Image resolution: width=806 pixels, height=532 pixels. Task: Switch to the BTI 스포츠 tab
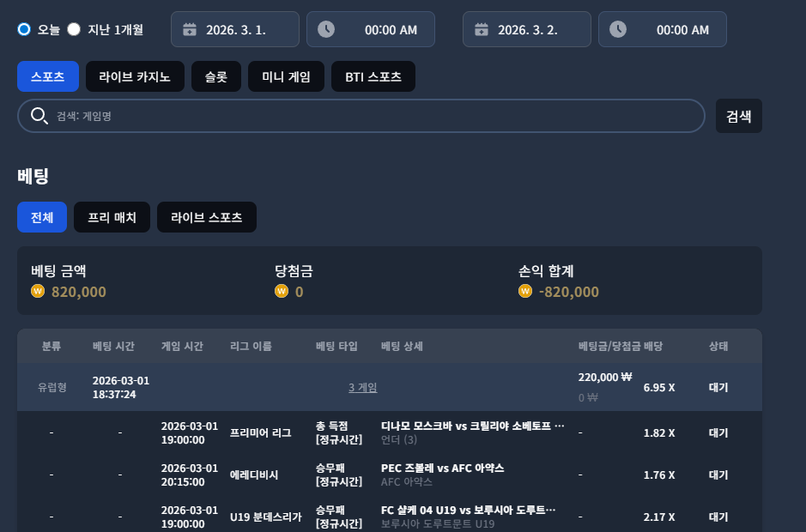click(373, 76)
